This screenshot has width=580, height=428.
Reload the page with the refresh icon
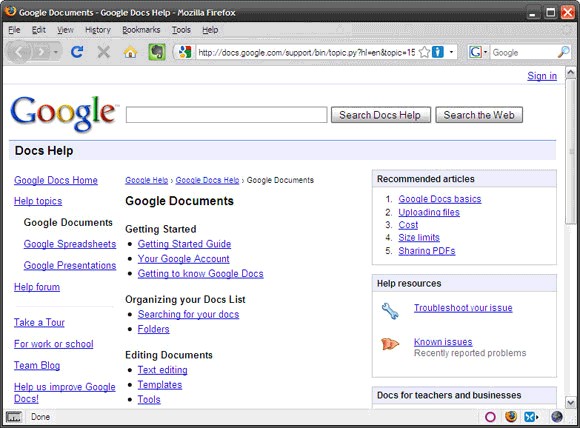tap(77, 52)
